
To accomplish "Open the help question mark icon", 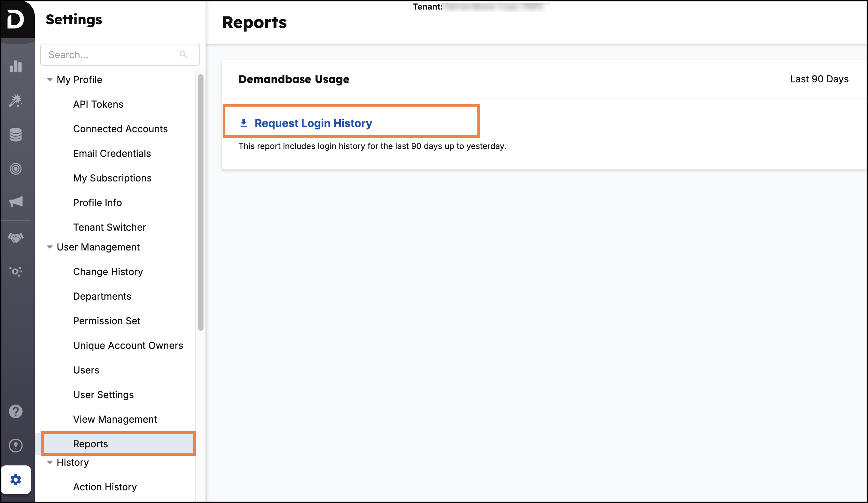I will 16,411.
